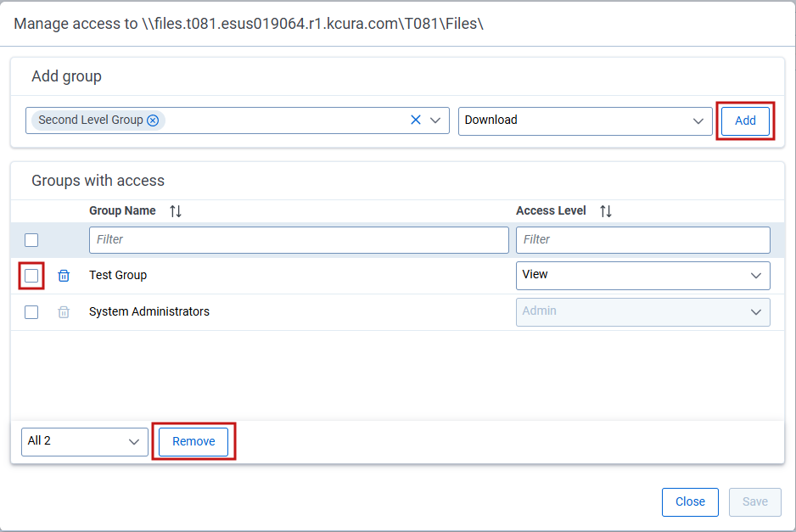Click the Access Level filter field
796x532 pixels.
[x=642, y=240]
